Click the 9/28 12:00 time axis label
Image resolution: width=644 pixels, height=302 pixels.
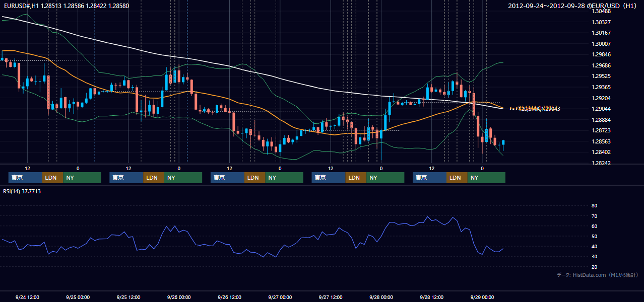431,297
